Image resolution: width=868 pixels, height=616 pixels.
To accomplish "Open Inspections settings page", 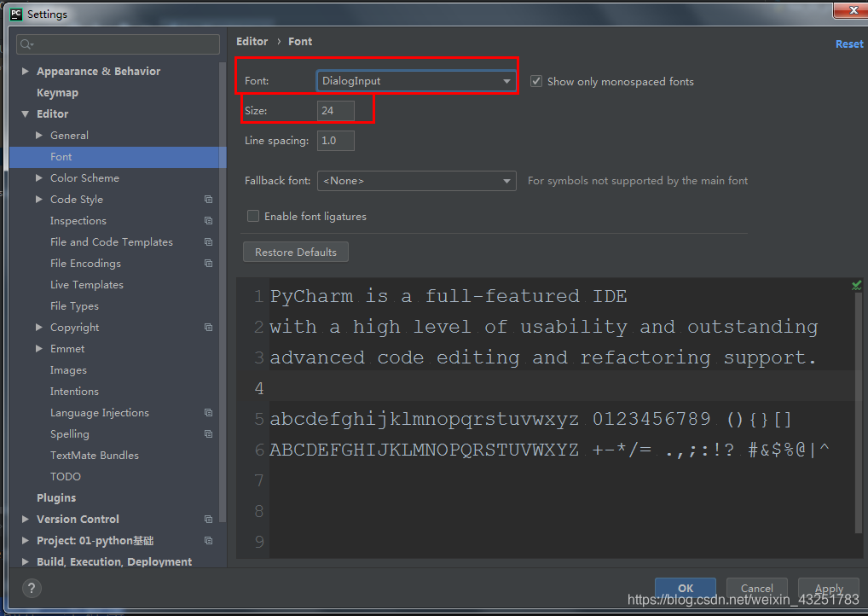I will pyautogui.click(x=78, y=220).
